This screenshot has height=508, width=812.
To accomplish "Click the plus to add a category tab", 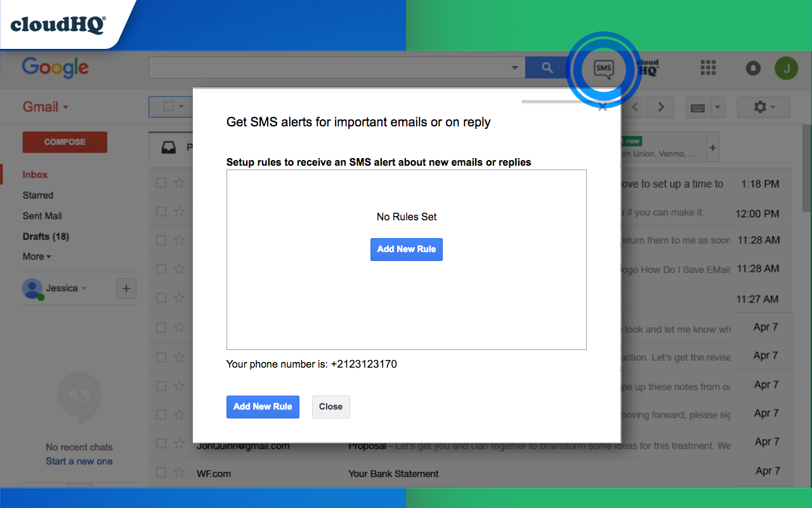I will 712,146.
